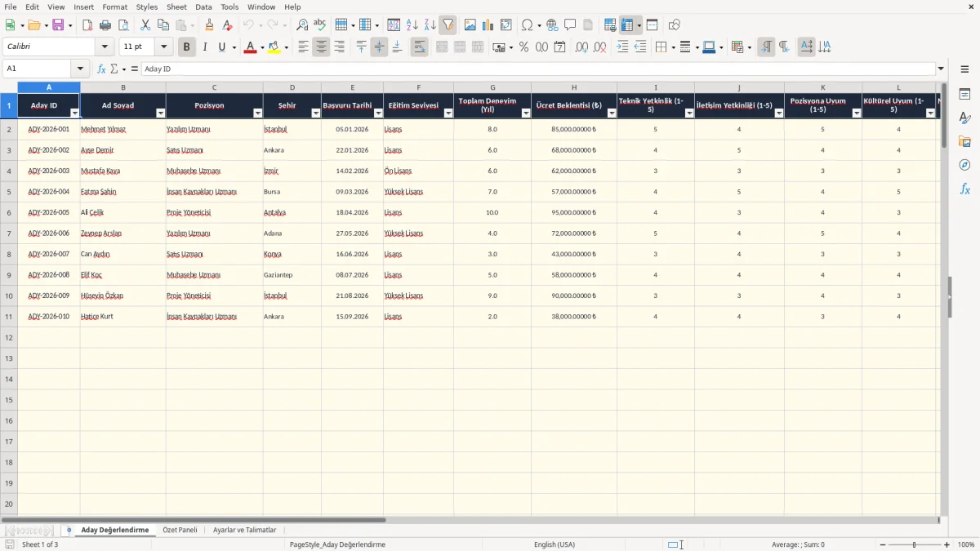Format cells as date
The height and width of the screenshot is (551, 980).
point(559,47)
